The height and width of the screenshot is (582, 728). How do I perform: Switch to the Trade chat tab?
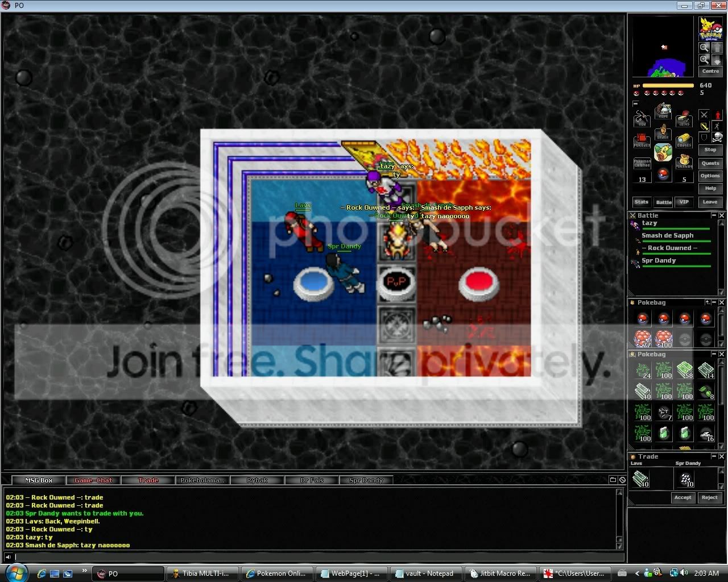[x=148, y=480]
